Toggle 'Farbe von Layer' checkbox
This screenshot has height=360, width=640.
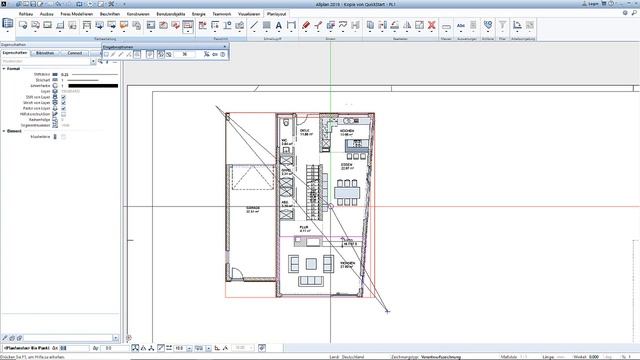coord(63,109)
